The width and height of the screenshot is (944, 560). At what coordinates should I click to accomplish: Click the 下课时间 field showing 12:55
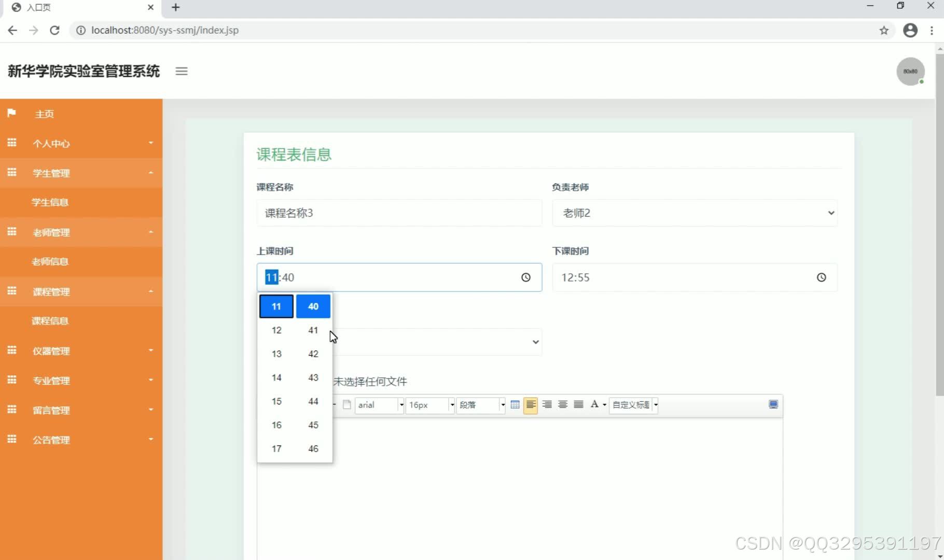point(695,277)
